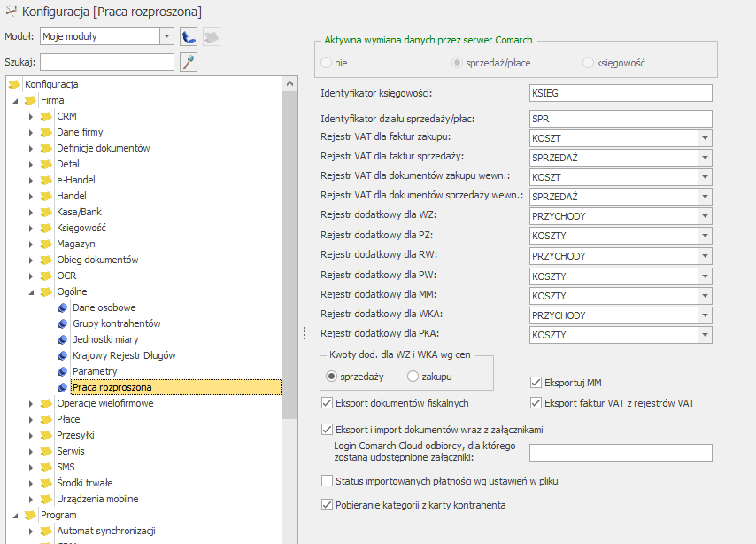Open the Moduł dropdown list
This screenshot has width=756, height=544.
166,36
